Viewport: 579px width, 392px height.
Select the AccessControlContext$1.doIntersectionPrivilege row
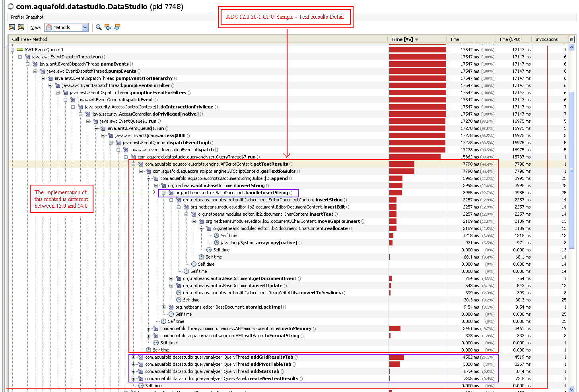coord(288,107)
